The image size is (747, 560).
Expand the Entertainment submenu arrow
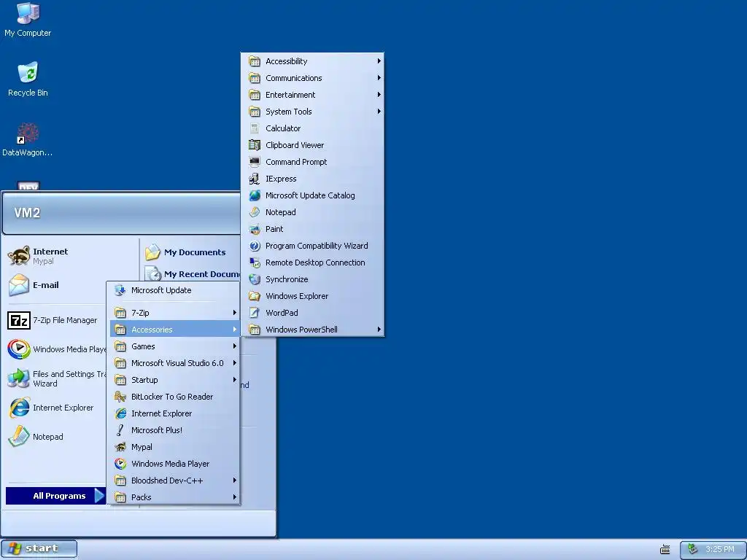[x=379, y=94]
